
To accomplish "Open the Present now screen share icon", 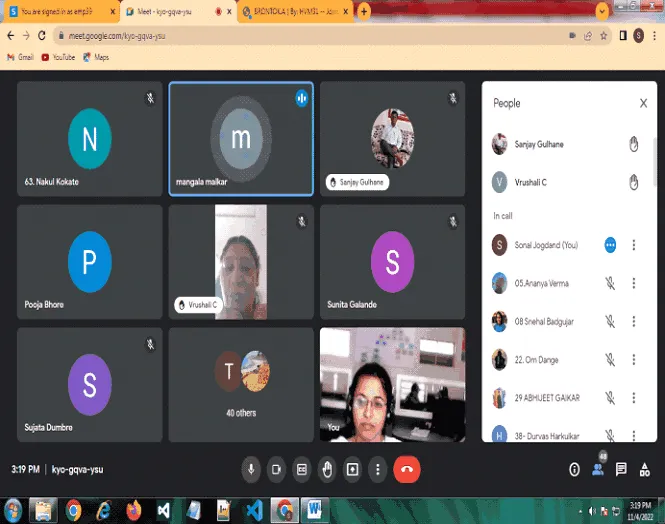I will click(x=352, y=469).
